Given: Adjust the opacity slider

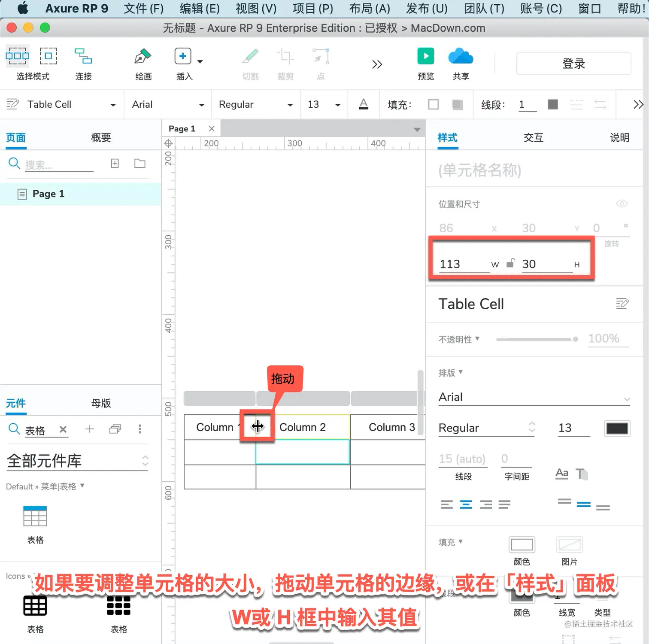Looking at the screenshot, I should point(537,339).
